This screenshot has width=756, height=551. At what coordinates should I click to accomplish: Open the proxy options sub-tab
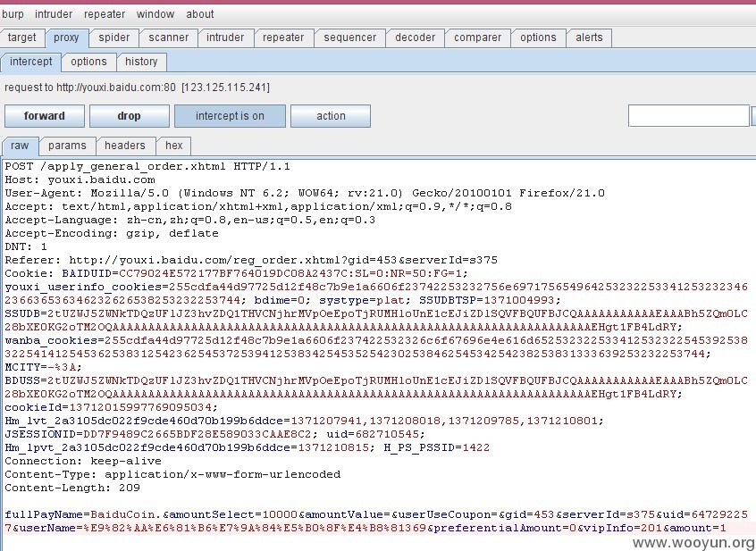pos(88,62)
